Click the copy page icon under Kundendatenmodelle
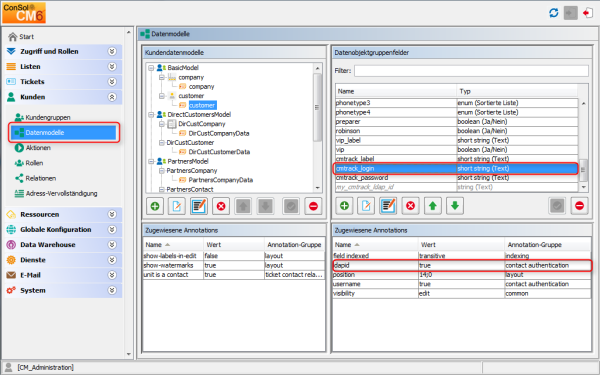 click(177, 206)
